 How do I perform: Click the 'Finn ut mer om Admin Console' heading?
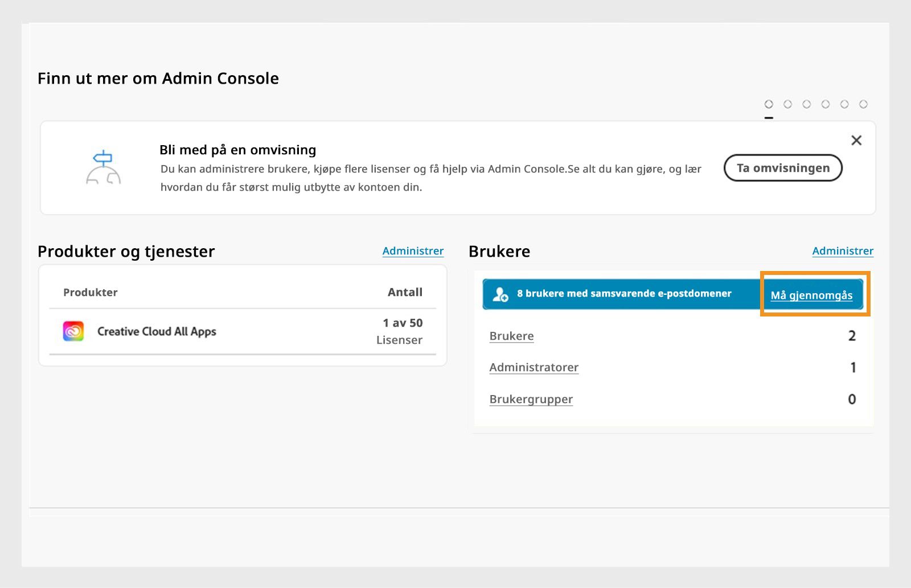(158, 79)
